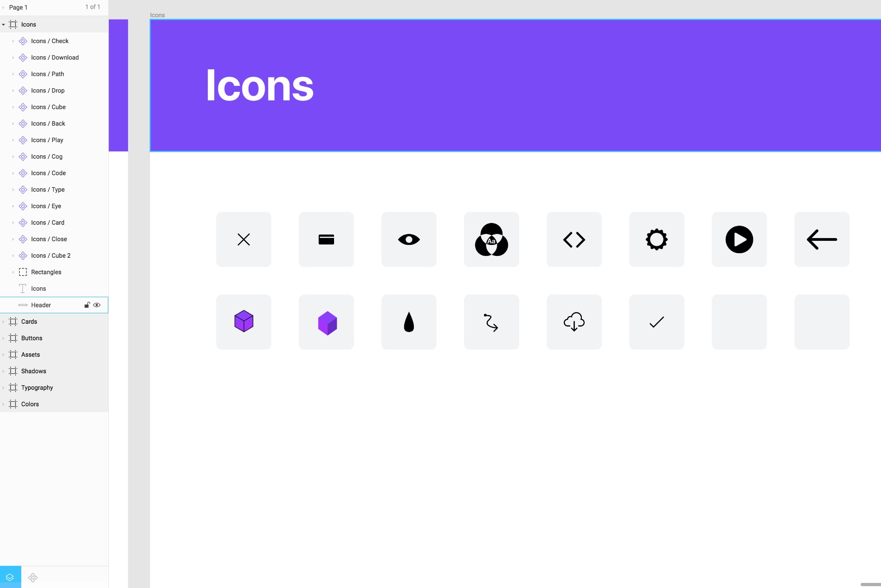
Task: Open the Assets section
Action: [30, 355]
